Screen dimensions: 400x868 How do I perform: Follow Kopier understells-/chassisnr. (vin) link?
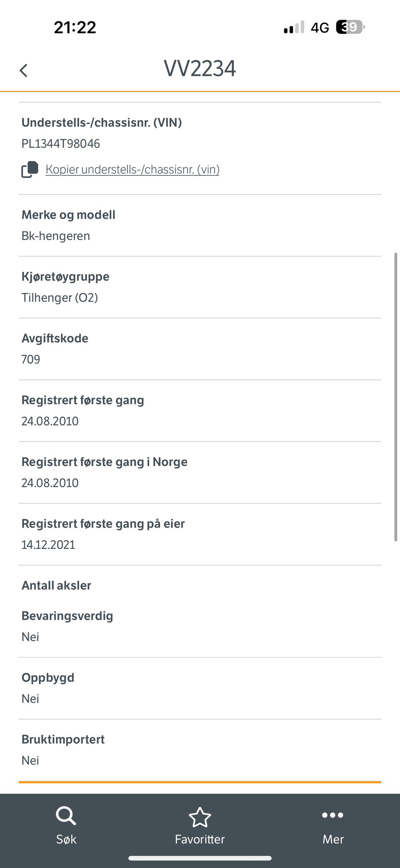(132, 169)
